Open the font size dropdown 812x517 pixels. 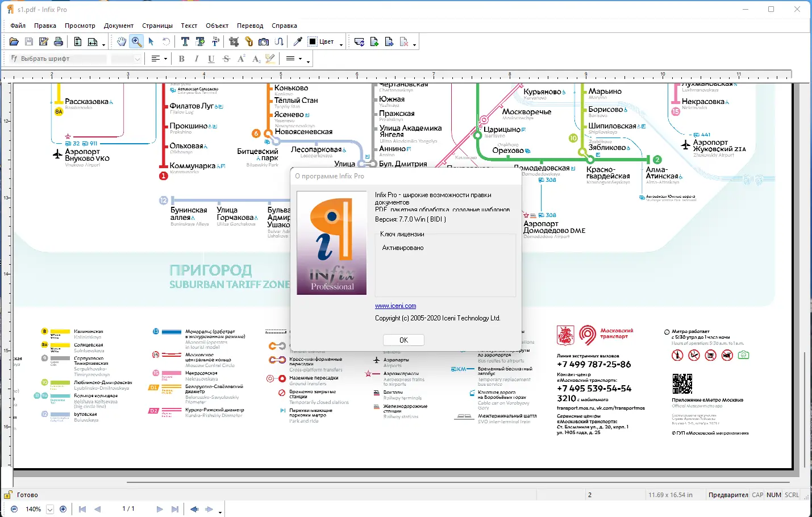click(x=138, y=59)
